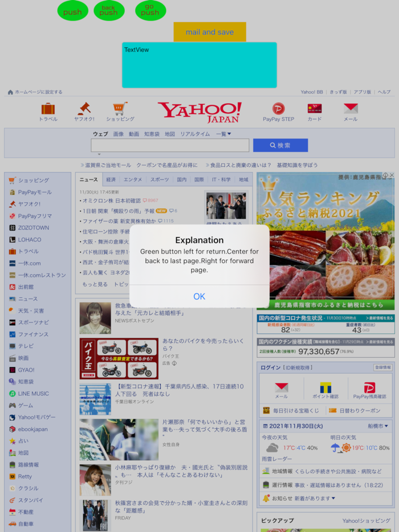The image size is (399, 532).
Task: Expand the 一覧 dropdown
Action: pyautogui.click(x=223, y=134)
